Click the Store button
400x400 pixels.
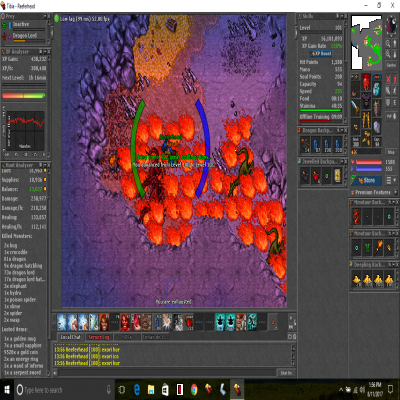(366, 180)
